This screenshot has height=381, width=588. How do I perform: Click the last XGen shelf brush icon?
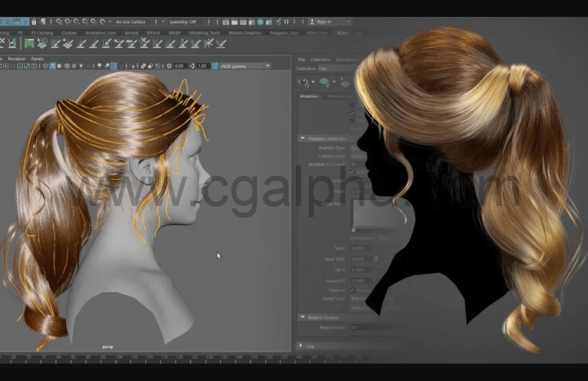(x=221, y=43)
